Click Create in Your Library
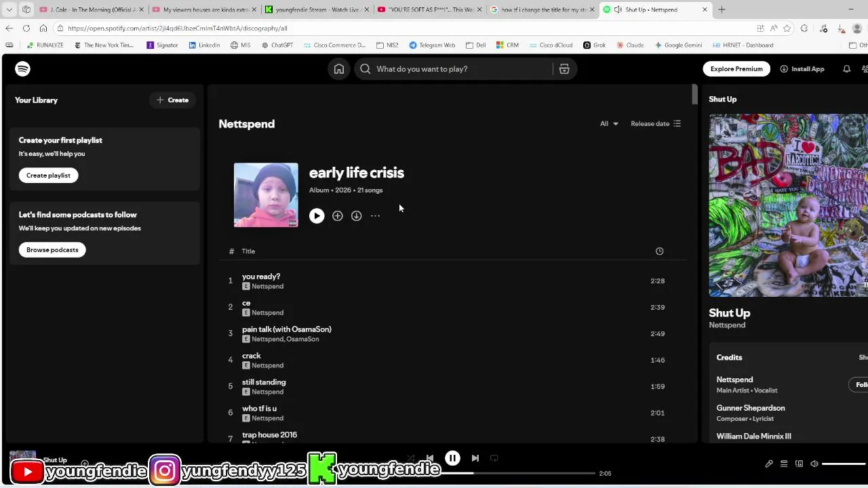Image resolution: width=868 pixels, height=488 pixels. (172, 100)
